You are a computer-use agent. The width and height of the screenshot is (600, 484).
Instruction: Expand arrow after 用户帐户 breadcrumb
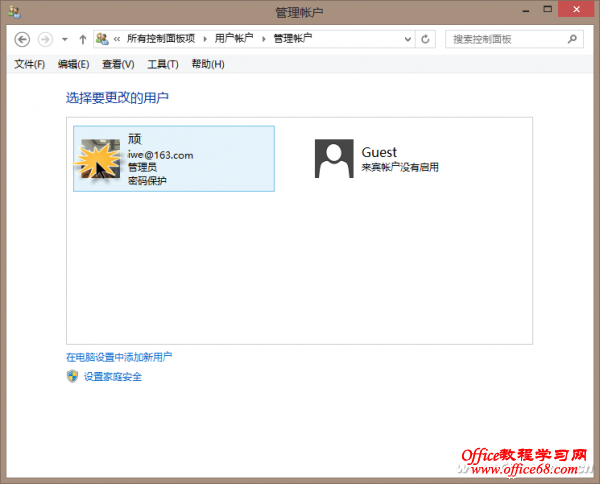point(264,39)
